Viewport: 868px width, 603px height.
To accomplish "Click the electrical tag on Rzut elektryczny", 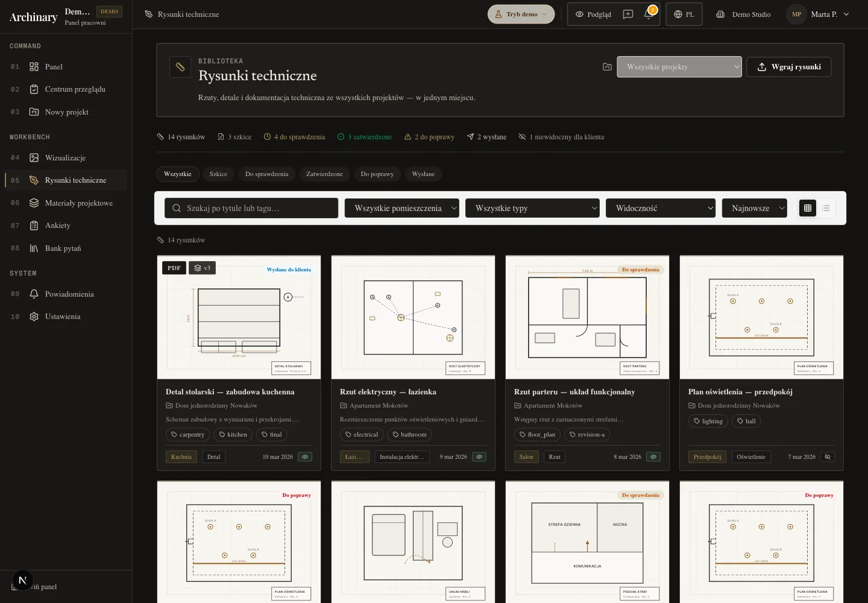I will [362, 435].
